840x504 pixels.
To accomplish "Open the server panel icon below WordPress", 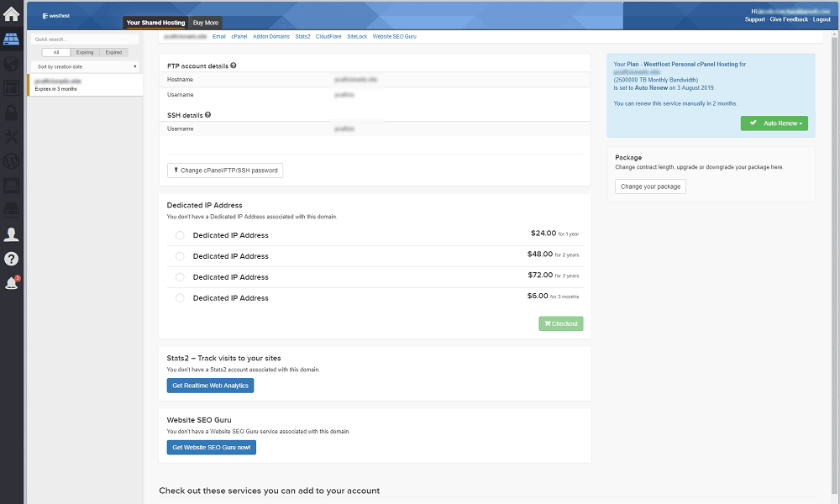I will point(11,186).
